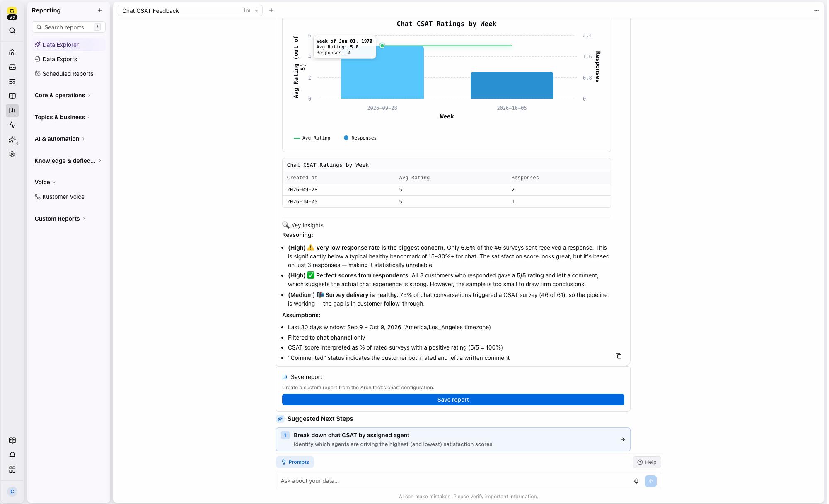Screen dimensions: 829x504
Task: Open the Knowledge book icon in the left rail
Action: click(x=12, y=96)
